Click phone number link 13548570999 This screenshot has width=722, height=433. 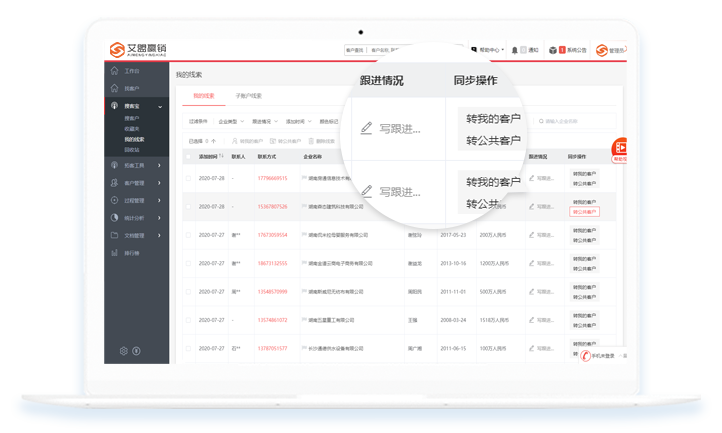tap(272, 292)
